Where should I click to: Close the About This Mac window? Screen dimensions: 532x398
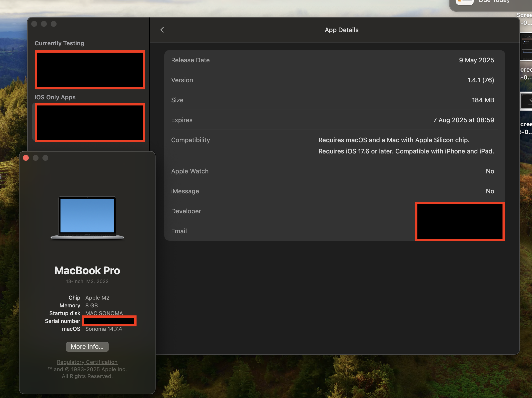[26, 158]
